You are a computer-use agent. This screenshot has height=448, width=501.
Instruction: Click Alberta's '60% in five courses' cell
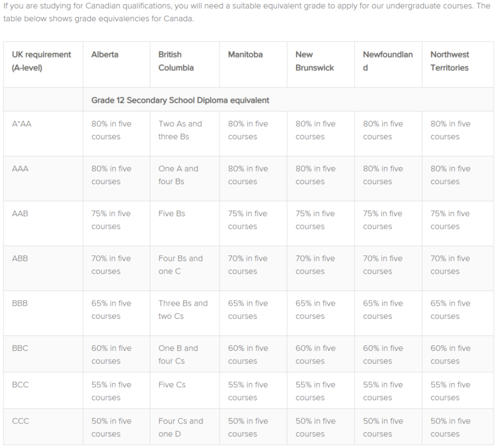coord(116,354)
